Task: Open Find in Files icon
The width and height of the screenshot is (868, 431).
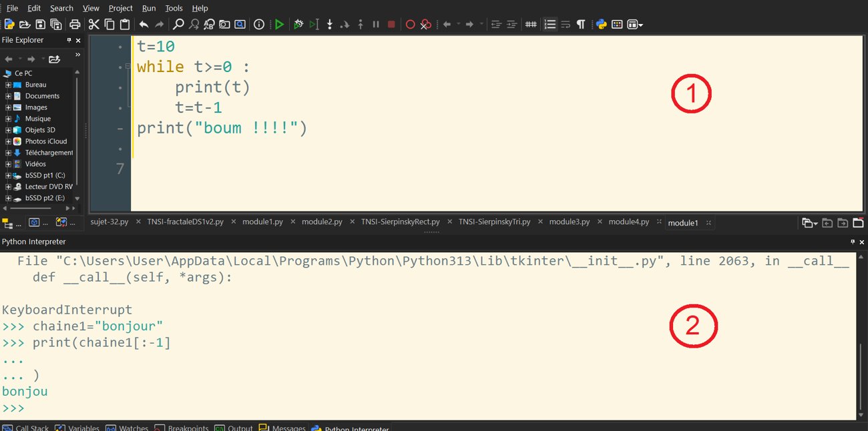Action: pyautogui.click(x=224, y=24)
